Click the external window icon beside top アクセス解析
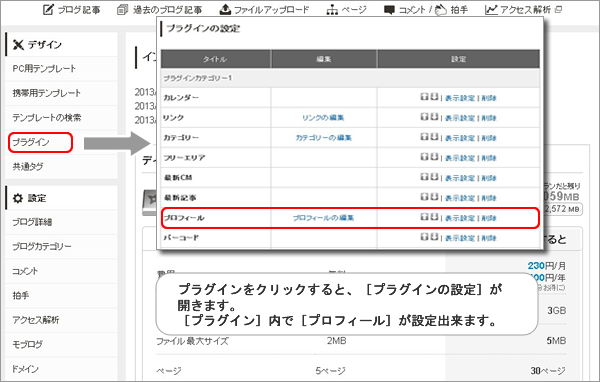Image resolution: width=600 pixels, height=382 pixels. click(x=558, y=10)
